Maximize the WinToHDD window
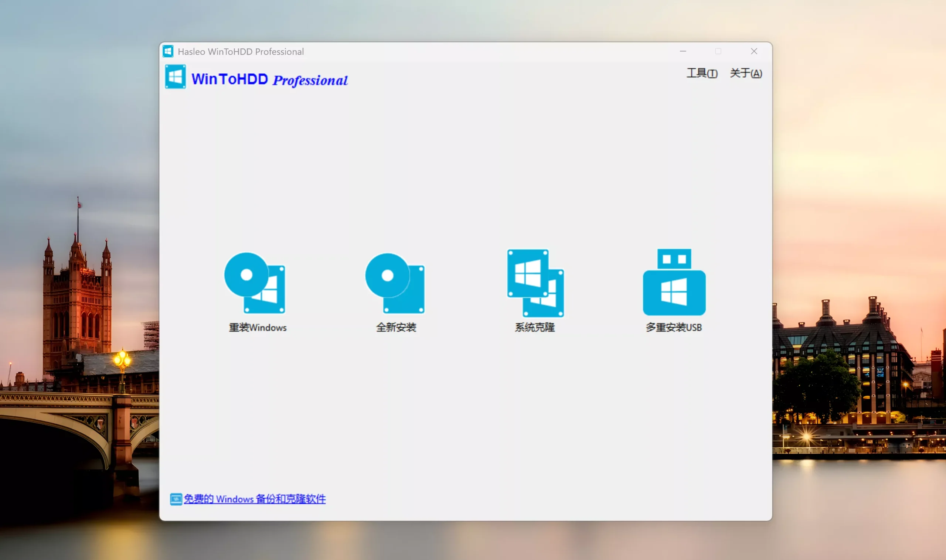This screenshot has width=946, height=560. 718,51
